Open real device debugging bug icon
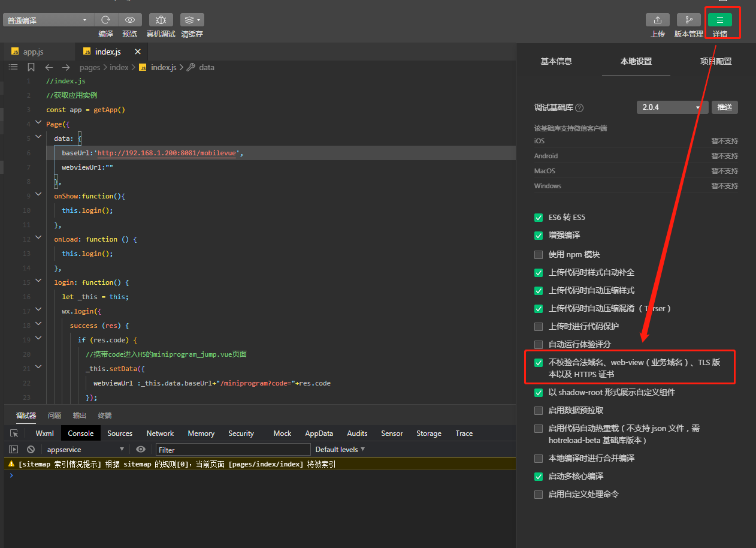 (161, 20)
